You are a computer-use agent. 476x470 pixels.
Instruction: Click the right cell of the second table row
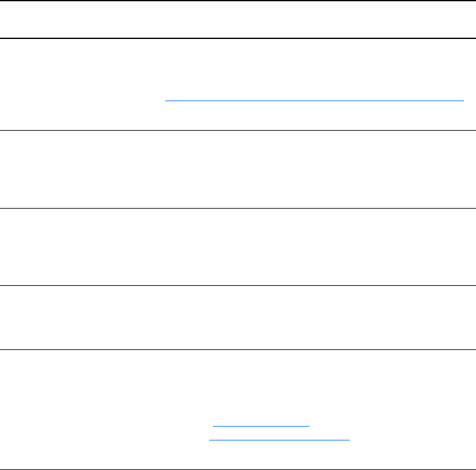[314, 170]
